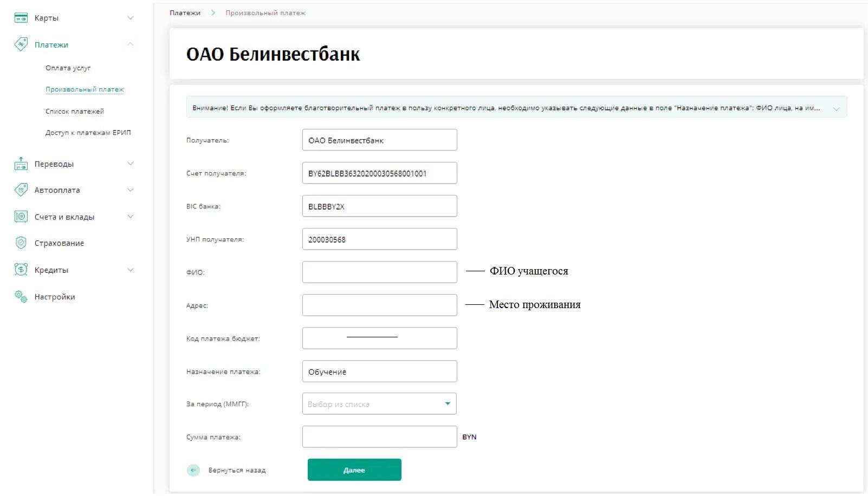Open the За период (ММГГ) dropdown
The width and height of the screenshot is (868, 496).
(x=379, y=404)
